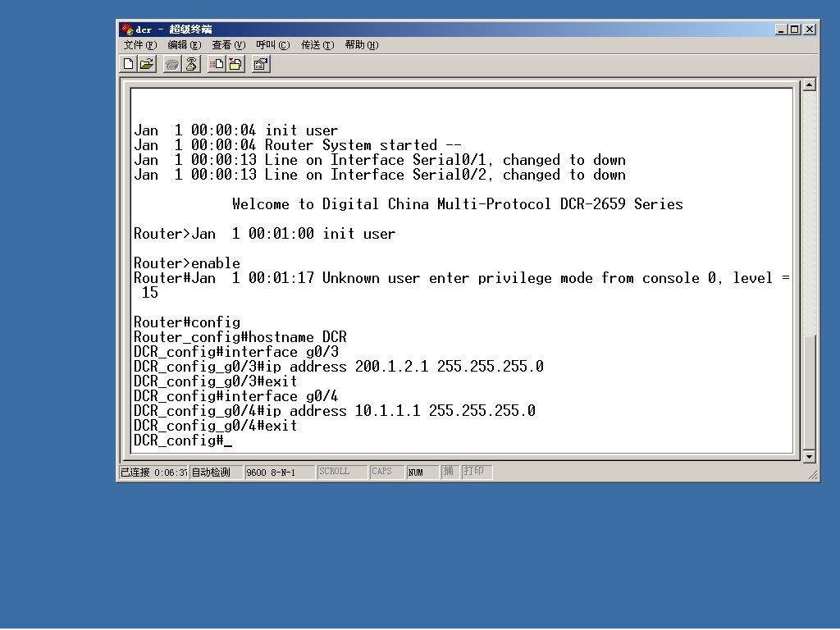Click the 已连接 connection time status

click(153, 472)
